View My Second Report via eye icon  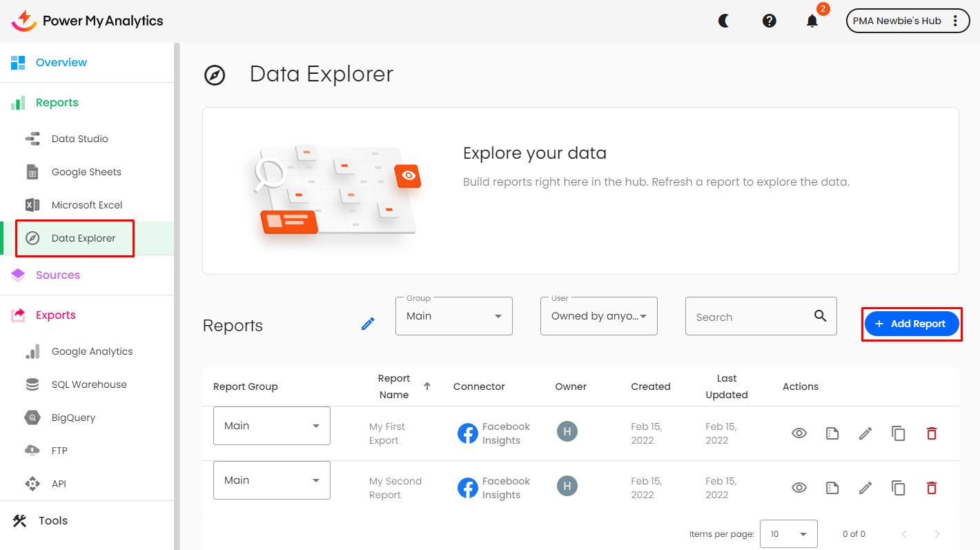point(799,488)
